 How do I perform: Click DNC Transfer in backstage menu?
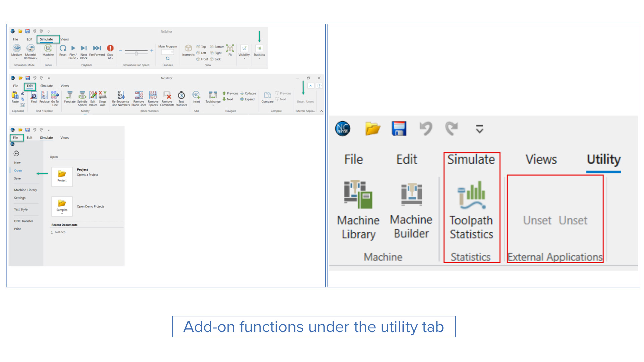click(23, 221)
